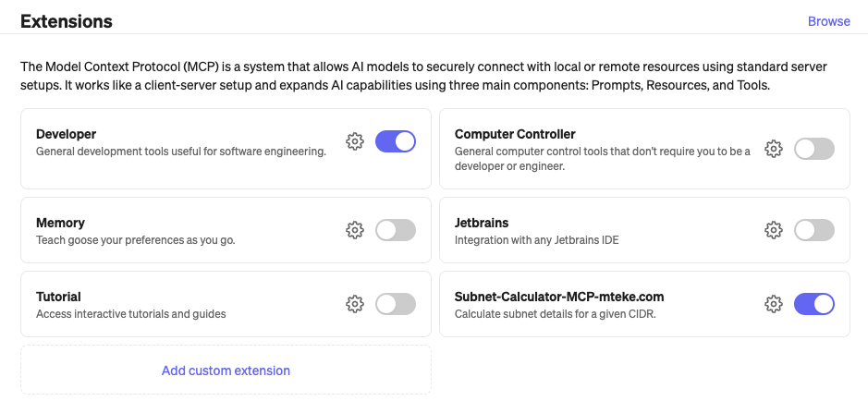Open Subnet-Calculator extension settings gear
868x401 pixels.
(x=774, y=304)
